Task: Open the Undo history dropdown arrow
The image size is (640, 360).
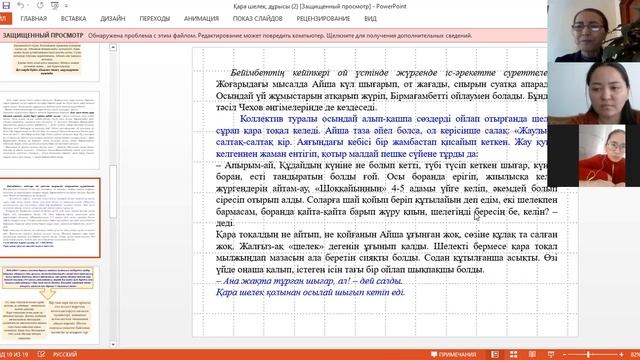Action: 28,6
